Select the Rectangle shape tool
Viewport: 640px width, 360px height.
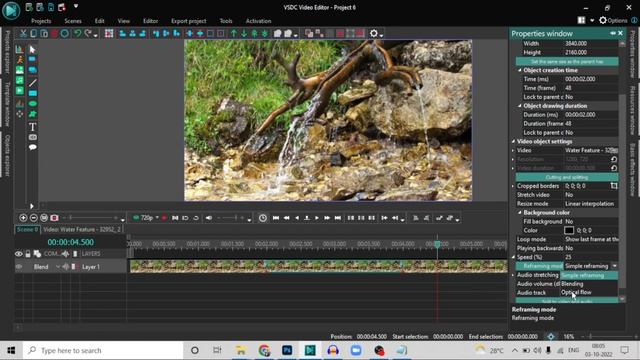click(32, 93)
